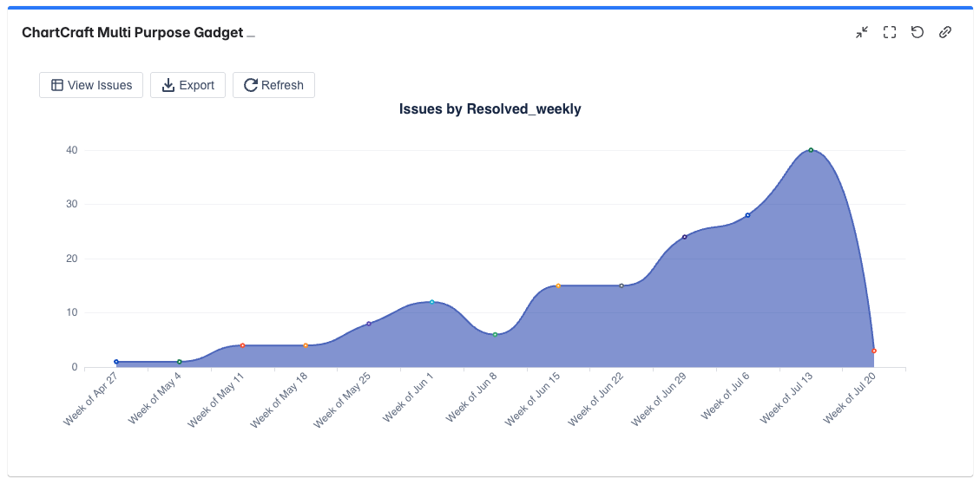Select the Week of Jun 29 data point
Image resolution: width=980 pixels, height=485 pixels.
[684, 237]
